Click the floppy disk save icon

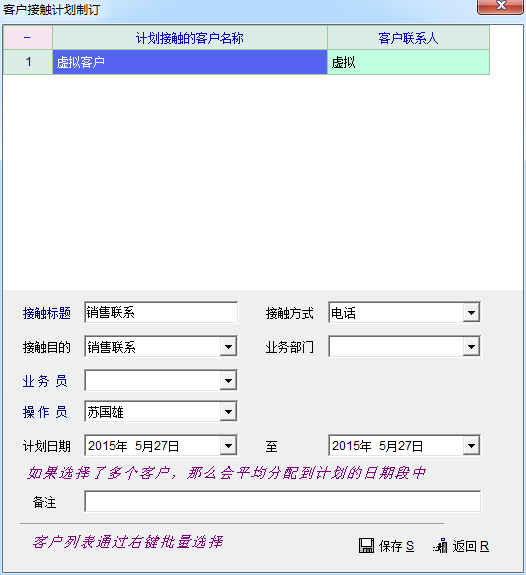pos(366,546)
